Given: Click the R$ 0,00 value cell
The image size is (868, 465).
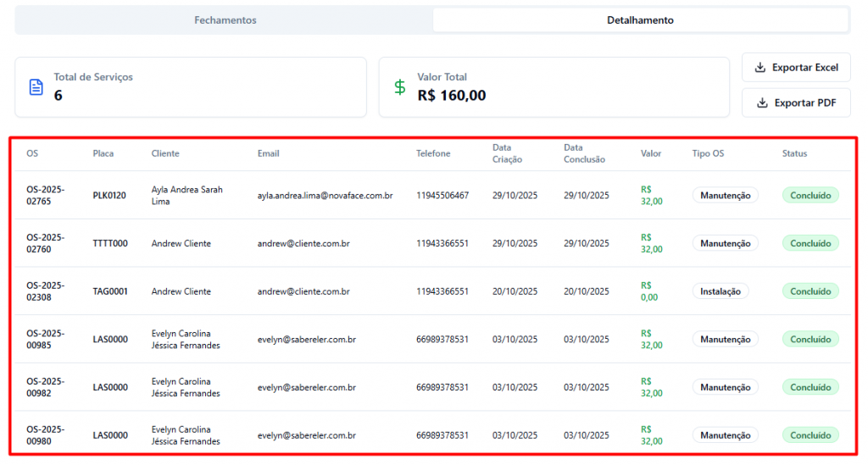Looking at the screenshot, I should click(649, 291).
